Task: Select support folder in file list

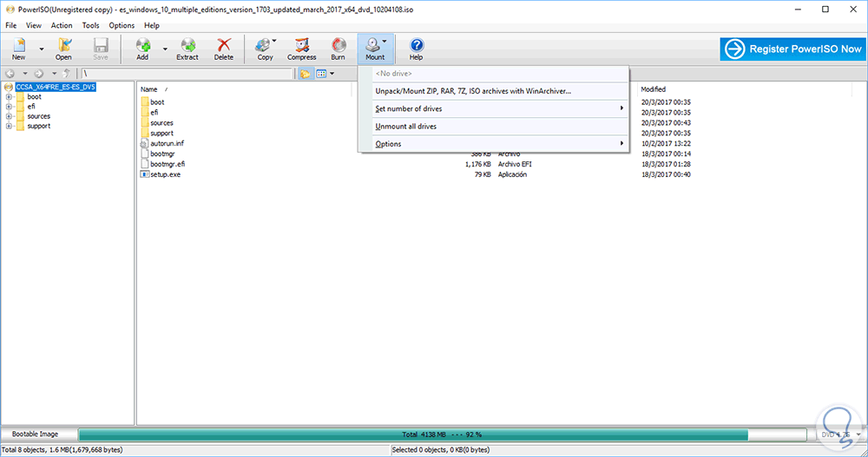Action: pos(161,134)
